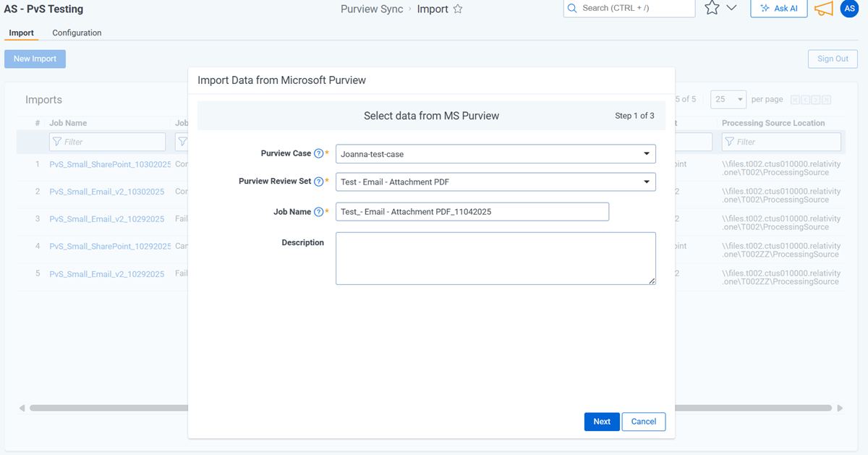Click the horizontal scrollbar under Imports table
The image size is (868, 455).
[x=109, y=408]
